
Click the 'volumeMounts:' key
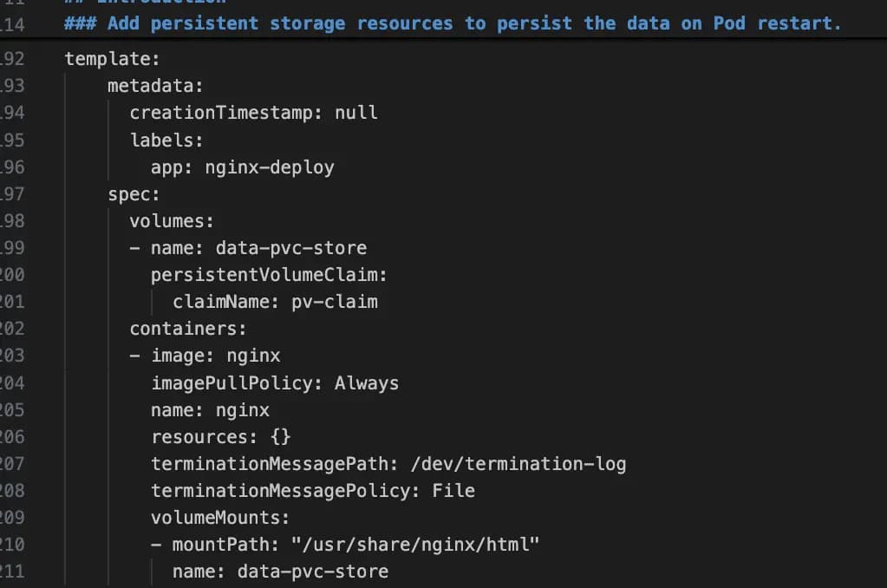[220, 518]
